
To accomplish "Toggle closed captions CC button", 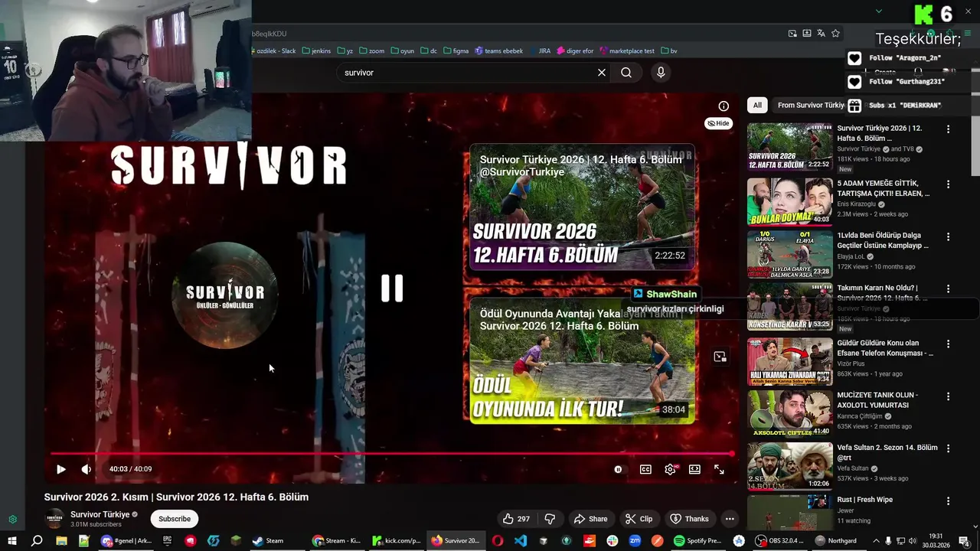I will (645, 469).
